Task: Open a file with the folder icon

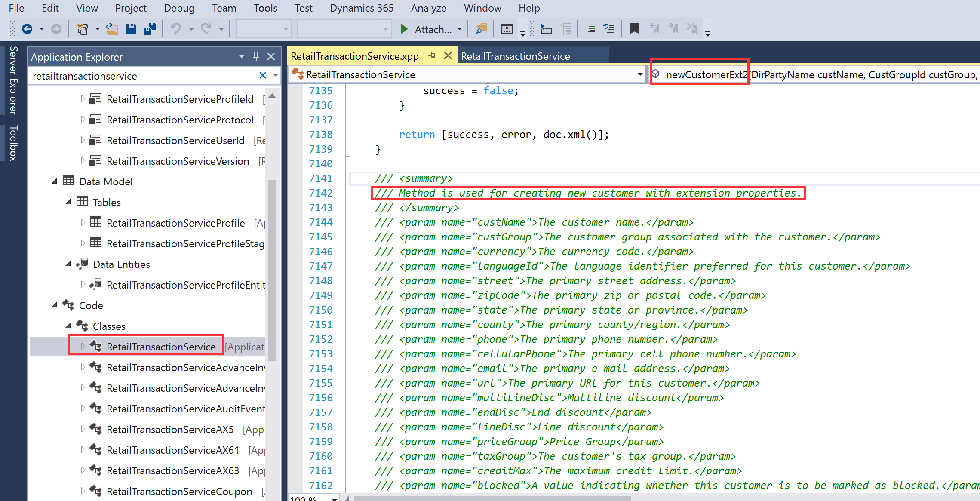Action: [x=112, y=29]
